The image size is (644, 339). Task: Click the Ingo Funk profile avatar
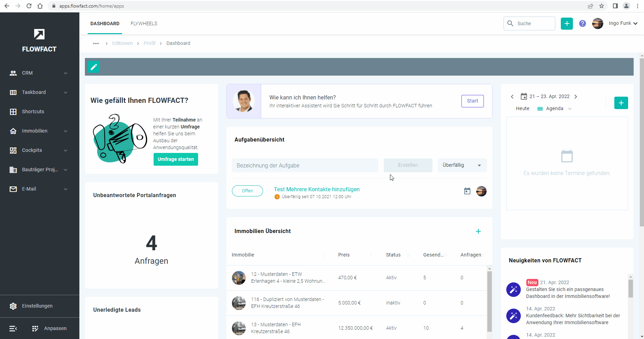pyautogui.click(x=598, y=23)
